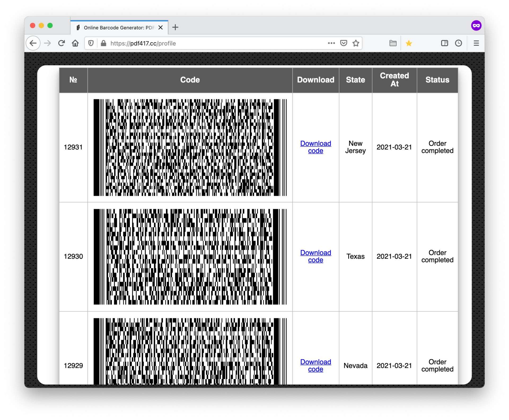The image size is (509, 420).
Task: Click the No column header to sort
Action: [73, 80]
